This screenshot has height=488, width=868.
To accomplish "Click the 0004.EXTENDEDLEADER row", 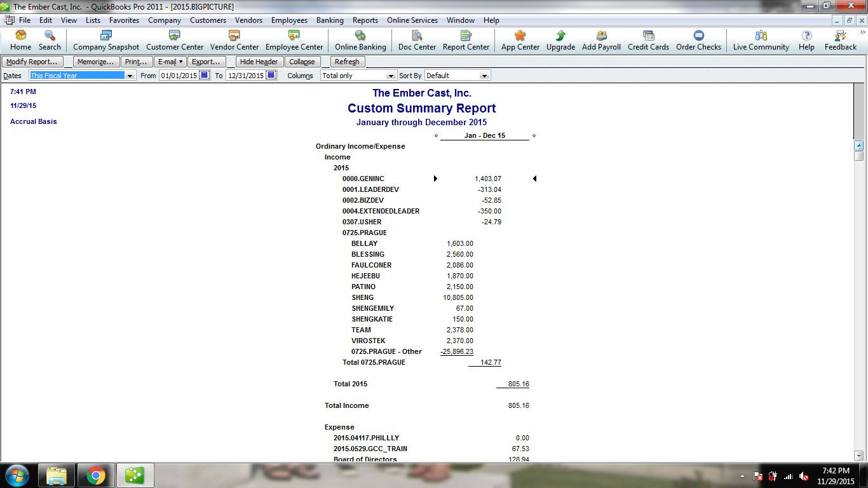I will tap(422, 211).
